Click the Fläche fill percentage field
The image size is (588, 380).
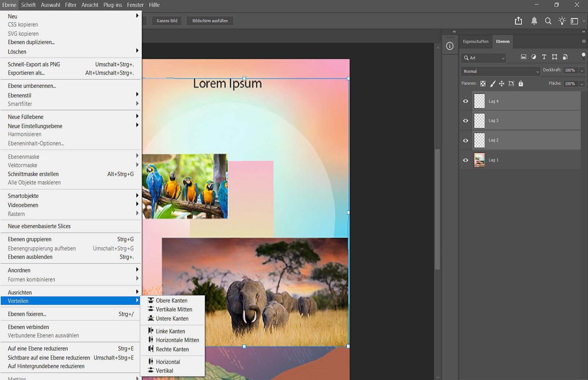[570, 84]
